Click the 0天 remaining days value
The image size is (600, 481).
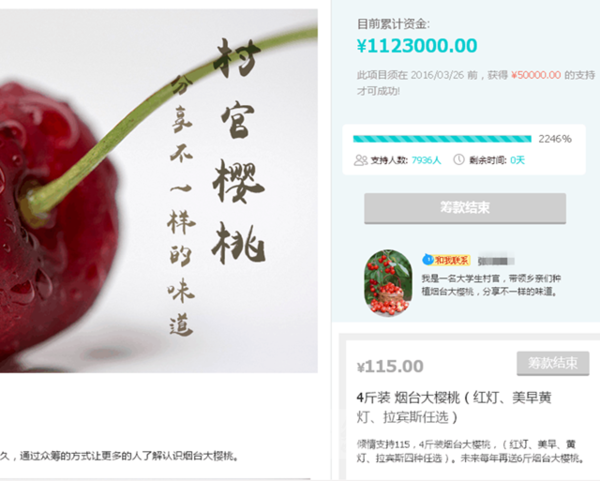click(x=517, y=160)
